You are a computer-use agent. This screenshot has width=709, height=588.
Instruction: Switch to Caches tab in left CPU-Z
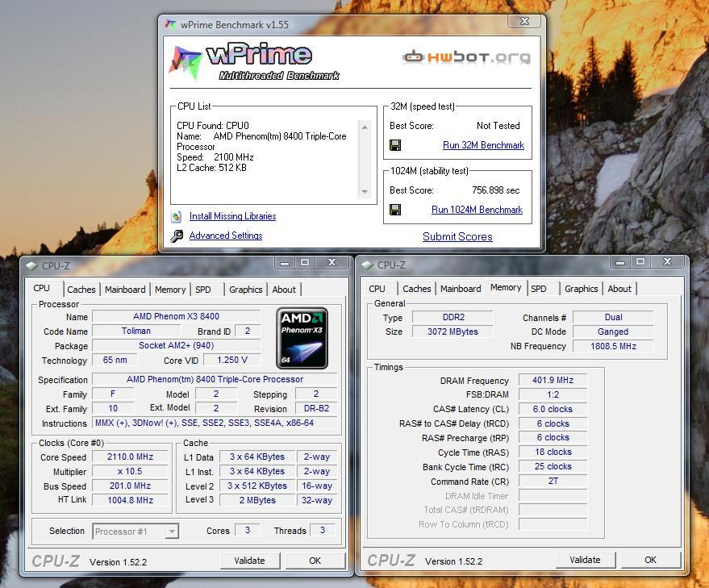(x=81, y=290)
